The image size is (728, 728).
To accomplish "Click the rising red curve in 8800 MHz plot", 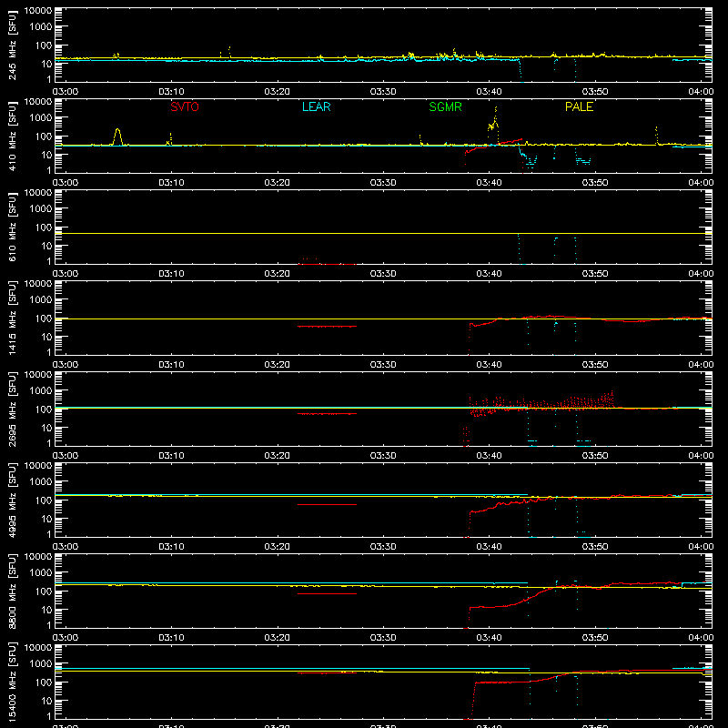I will [534, 598].
